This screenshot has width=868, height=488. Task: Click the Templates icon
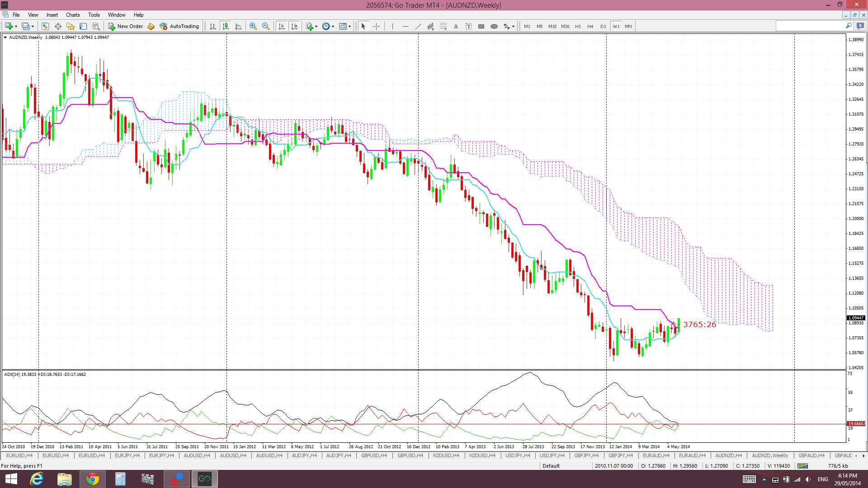(343, 26)
